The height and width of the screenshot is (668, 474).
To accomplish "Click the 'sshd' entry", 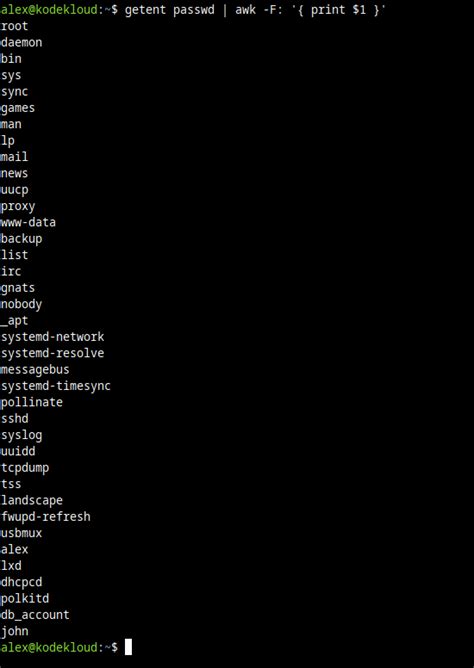I will point(14,418).
